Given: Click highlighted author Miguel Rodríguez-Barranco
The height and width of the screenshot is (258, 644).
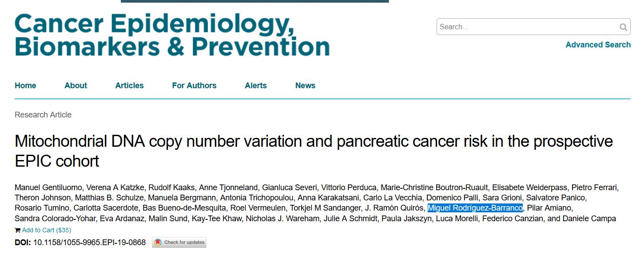Looking at the screenshot, I should (475, 208).
